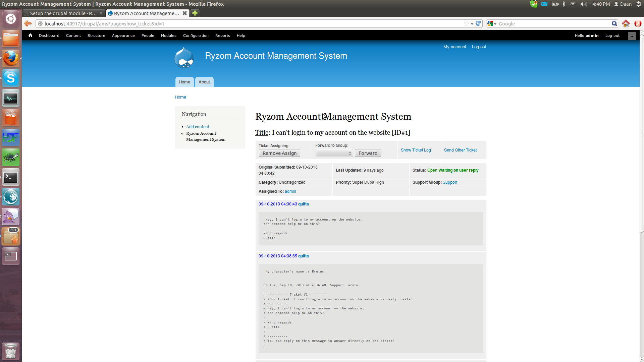Open Configuration admin menu item

click(x=196, y=36)
